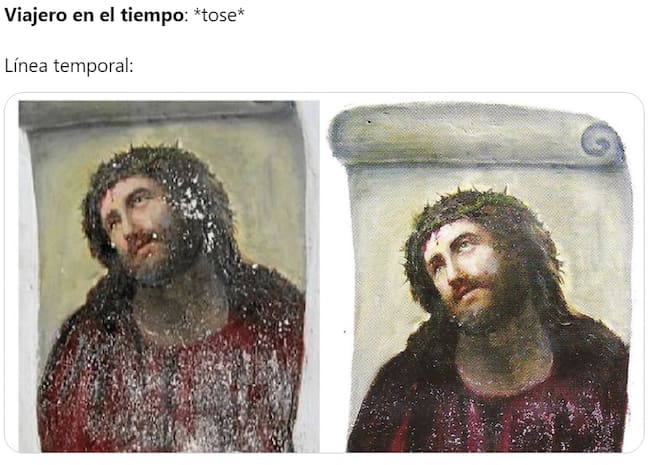Click the white flaking spots near left figure's hair

click(195, 207)
